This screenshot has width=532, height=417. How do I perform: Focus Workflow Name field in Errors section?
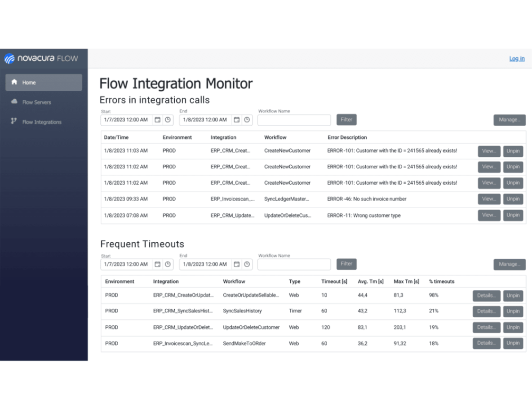click(x=294, y=120)
